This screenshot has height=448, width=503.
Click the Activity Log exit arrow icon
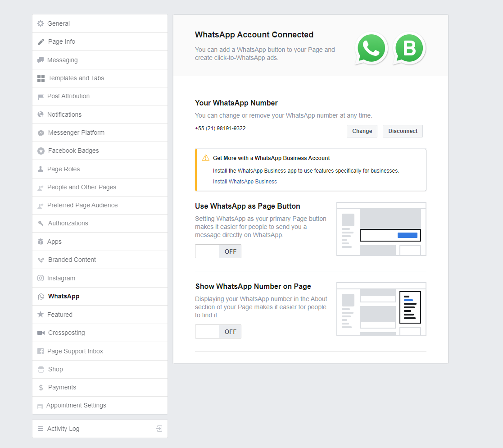click(x=159, y=429)
